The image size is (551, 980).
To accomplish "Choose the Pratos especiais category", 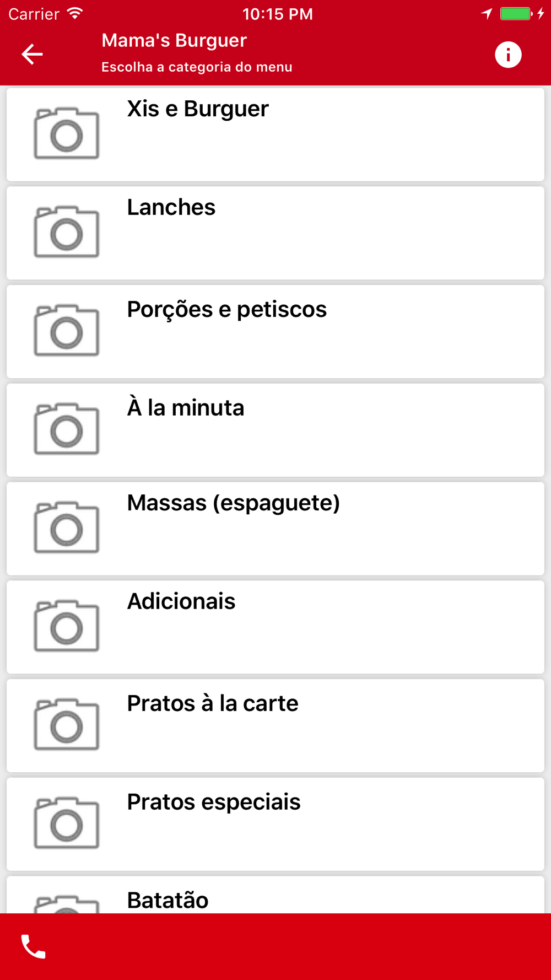I will (214, 802).
